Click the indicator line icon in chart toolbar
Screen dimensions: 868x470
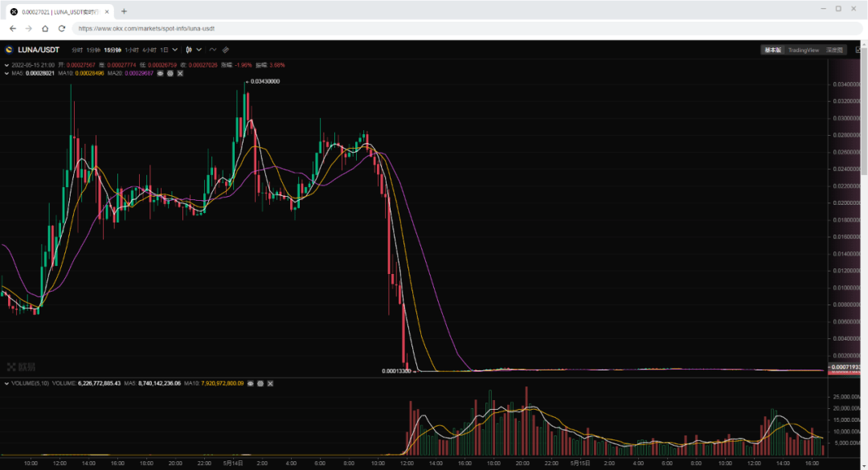click(x=213, y=50)
